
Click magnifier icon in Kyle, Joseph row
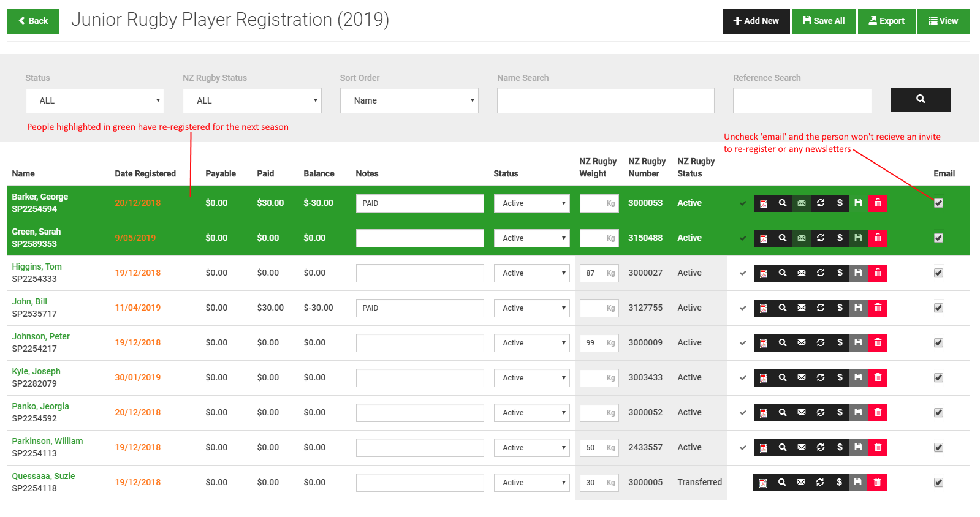783,378
